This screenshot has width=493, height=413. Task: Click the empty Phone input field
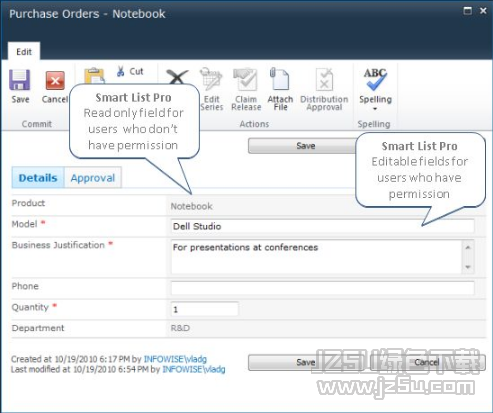pyautogui.click(x=323, y=288)
